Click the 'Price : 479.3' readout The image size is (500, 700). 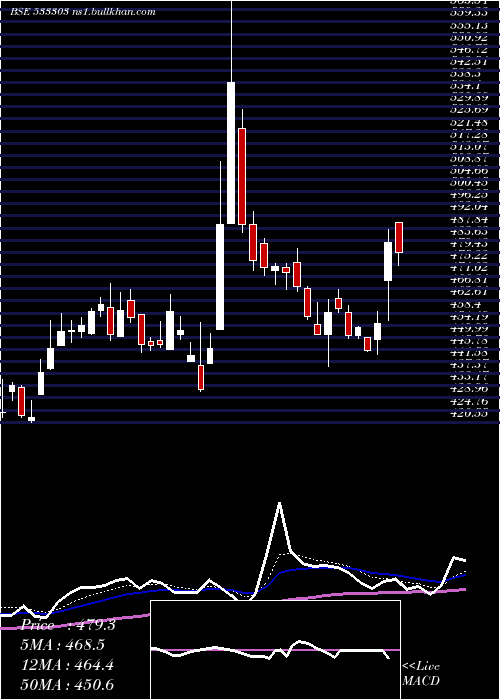click(68, 625)
